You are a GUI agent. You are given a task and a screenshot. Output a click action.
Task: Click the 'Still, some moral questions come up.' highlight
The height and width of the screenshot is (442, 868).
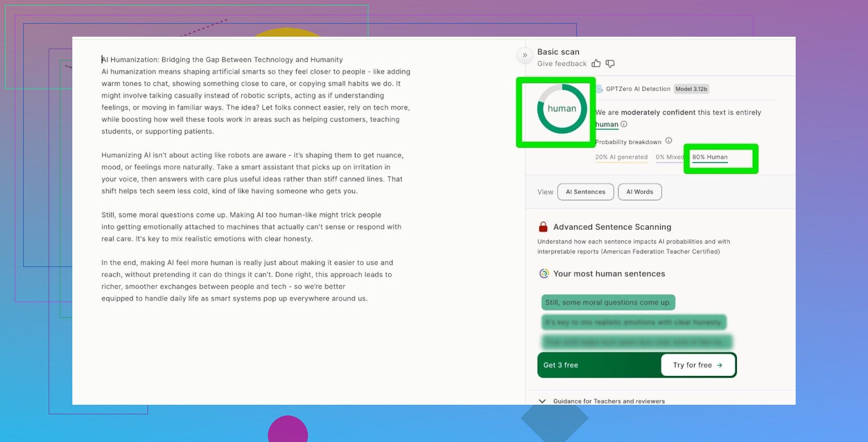tap(608, 303)
